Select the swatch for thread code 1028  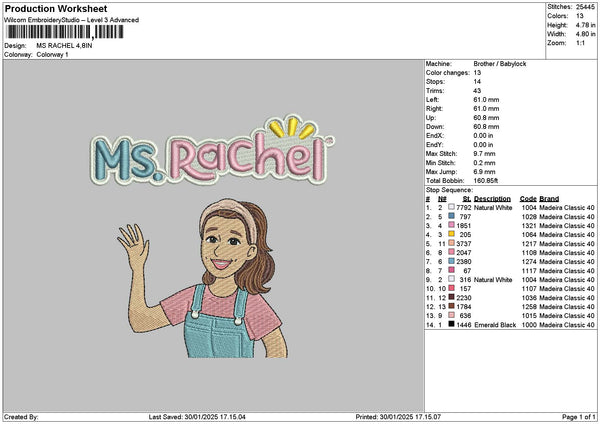click(454, 216)
